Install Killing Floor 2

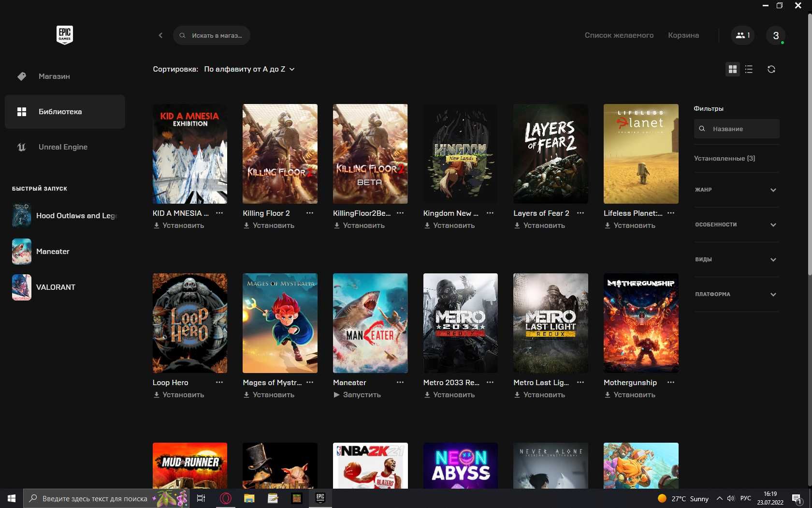[x=269, y=225]
